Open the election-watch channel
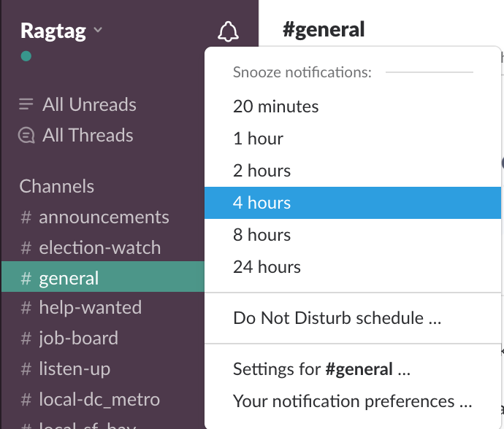The height and width of the screenshot is (429, 504). tap(99, 247)
